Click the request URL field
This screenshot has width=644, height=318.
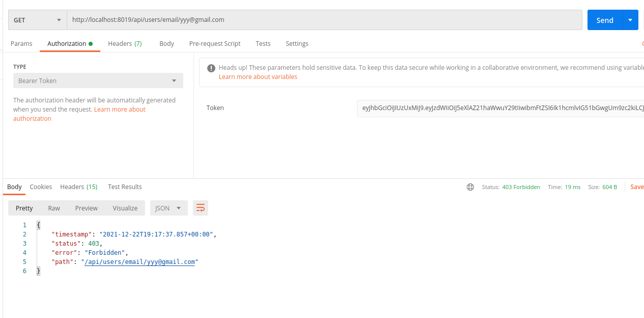click(x=325, y=20)
